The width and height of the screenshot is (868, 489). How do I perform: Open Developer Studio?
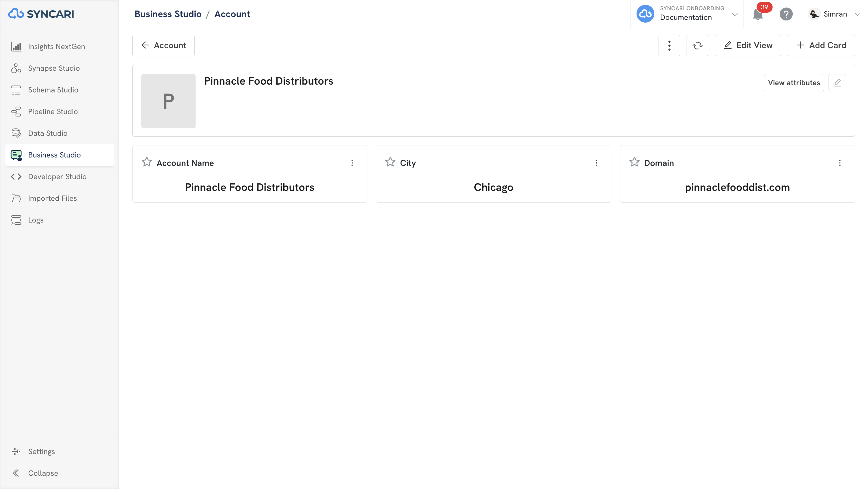[59, 177]
